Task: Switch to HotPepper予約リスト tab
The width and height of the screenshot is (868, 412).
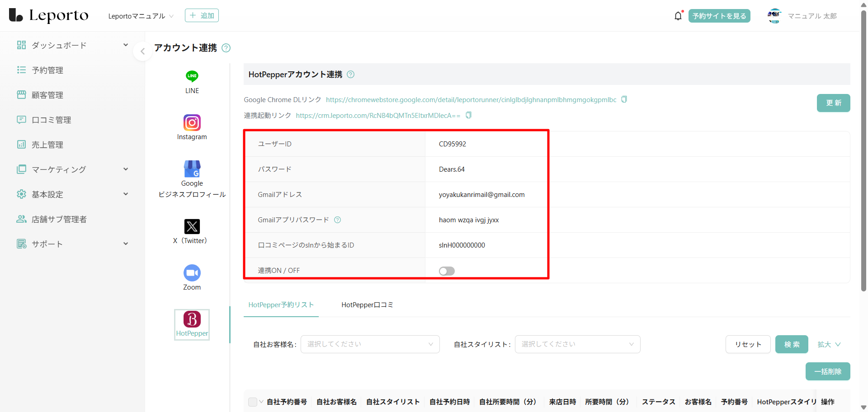Action: 281,305
